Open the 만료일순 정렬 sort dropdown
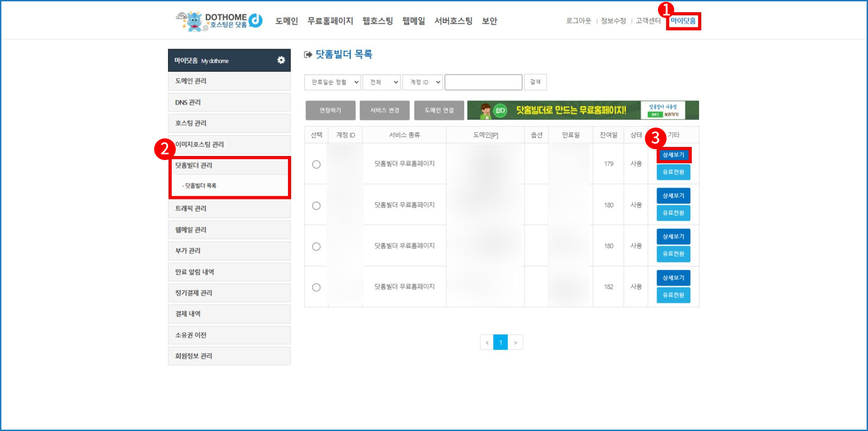This screenshot has height=431, width=868. pyautogui.click(x=333, y=83)
